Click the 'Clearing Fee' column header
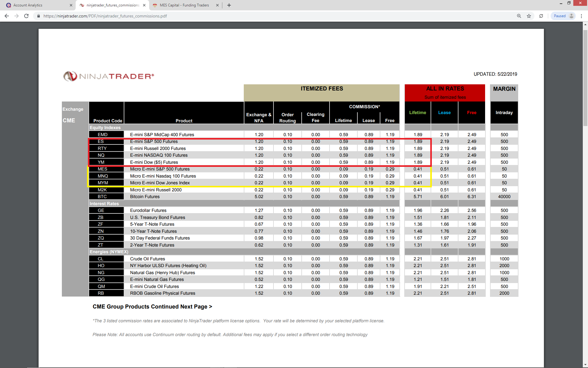Image resolution: width=588 pixels, height=368 pixels. pos(315,117)
